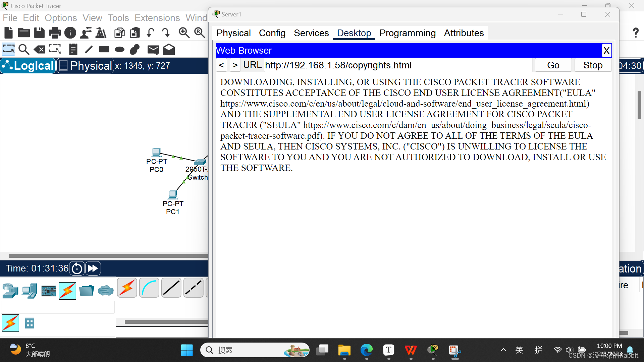Click Stop button in Web Browser
Screen dimensions: 644x362
coord(593,65)
